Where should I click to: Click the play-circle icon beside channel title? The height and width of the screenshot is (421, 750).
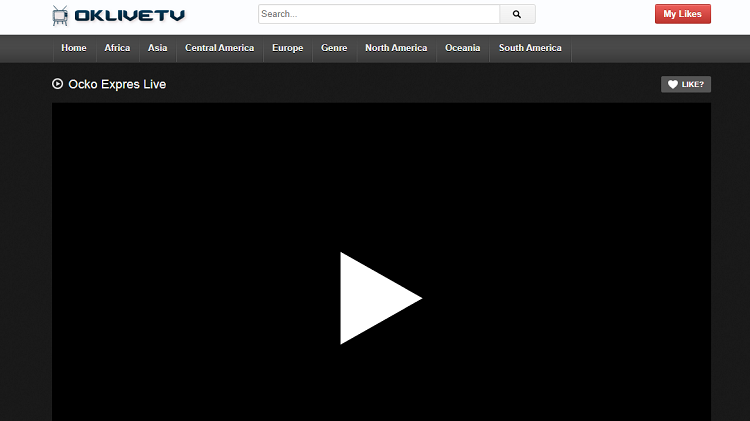(x=57, y=84)
